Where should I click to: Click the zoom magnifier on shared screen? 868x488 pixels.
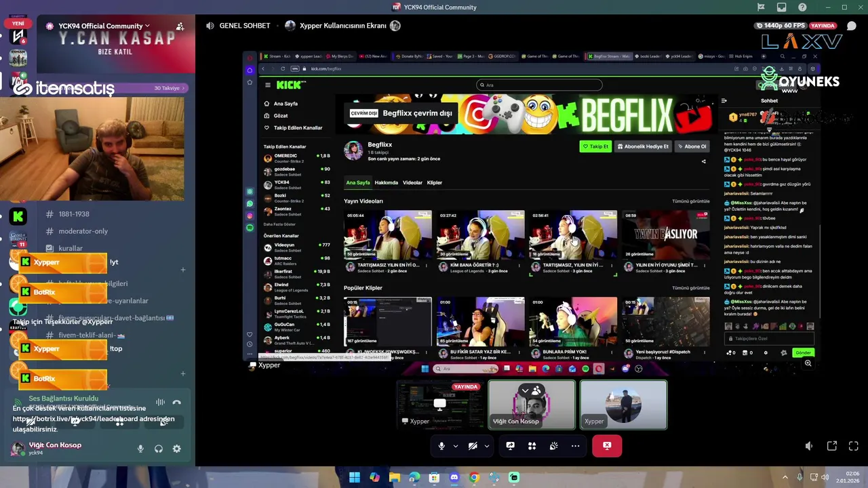[x=808, y=363]
